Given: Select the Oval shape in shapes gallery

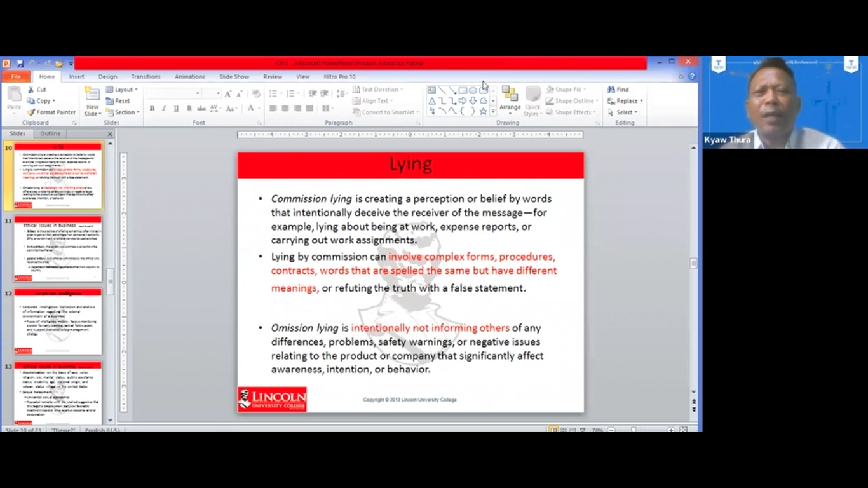Looking at the screenshot, I should (473, 90).
